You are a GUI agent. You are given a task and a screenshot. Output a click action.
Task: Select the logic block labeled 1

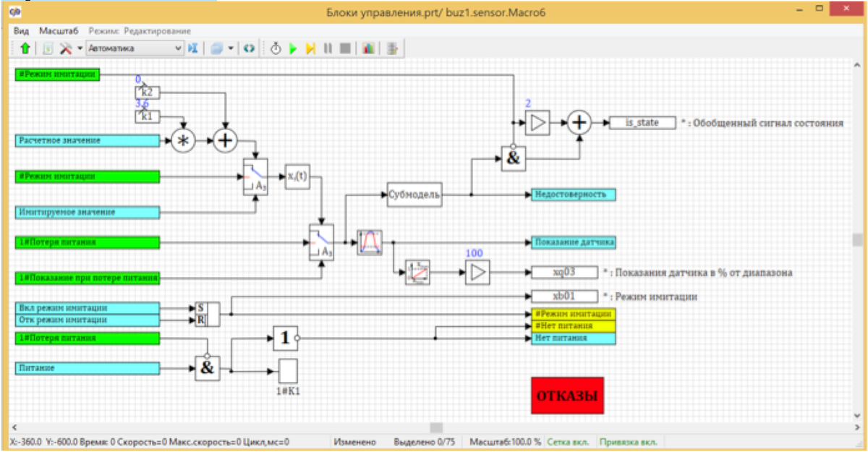[284, 338]
